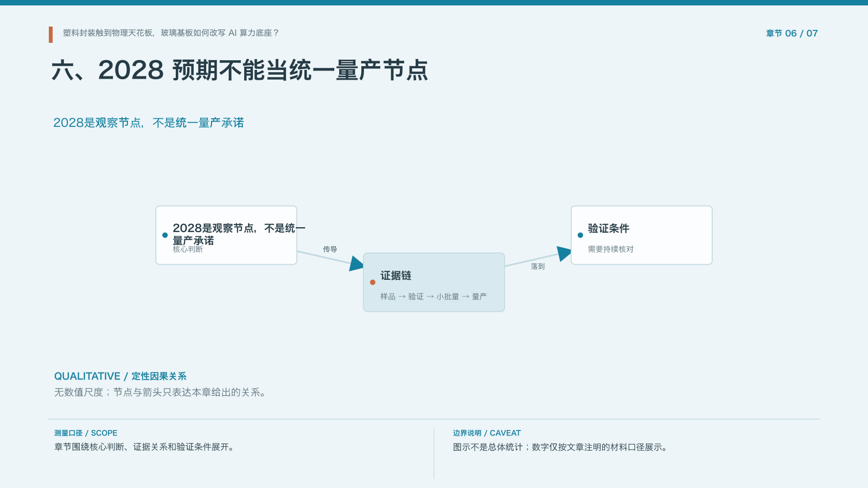
Task: Click the slide title "六、2028 预期不能当统一量产节点"
Action: 240,70
